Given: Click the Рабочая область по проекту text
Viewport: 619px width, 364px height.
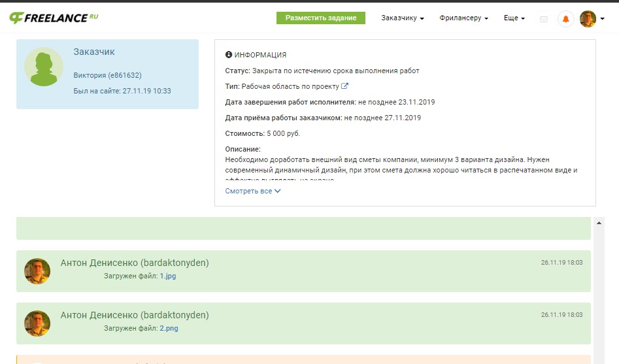Looking at the screenshot, I should (290, 86).
